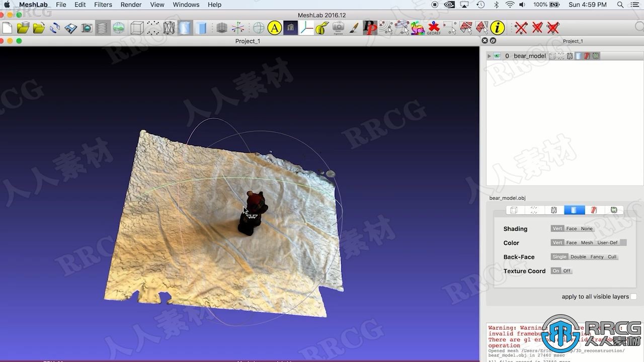The height and width of the screenshot is (362, 644).
Task: Open the GEOREF referencing tool
Action: (x=434, y=28)
